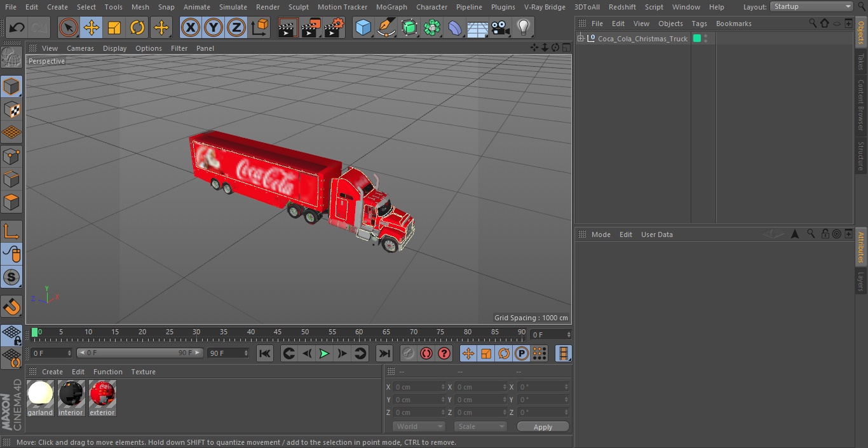Toggle Viewport Solo S icon
This screenshot has height=448, width=868.
click(x=12, y=277)
